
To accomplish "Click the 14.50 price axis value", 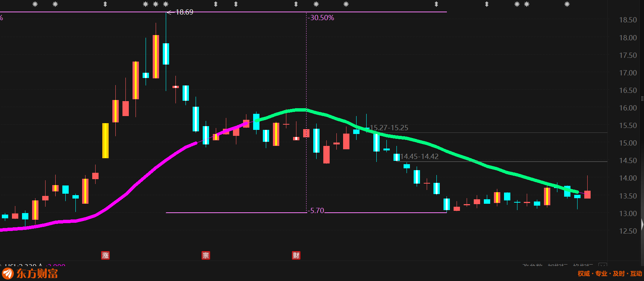I will (628, 160).
